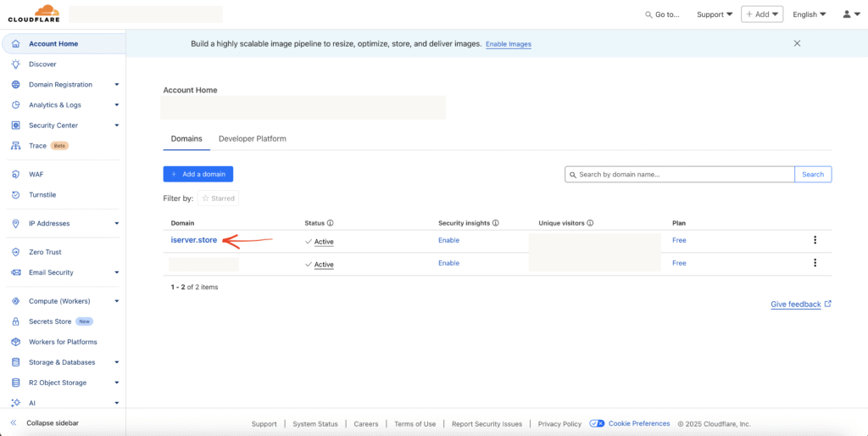Open Account Home in sidebar
This screenshot has height=436, width=868.
63,44
